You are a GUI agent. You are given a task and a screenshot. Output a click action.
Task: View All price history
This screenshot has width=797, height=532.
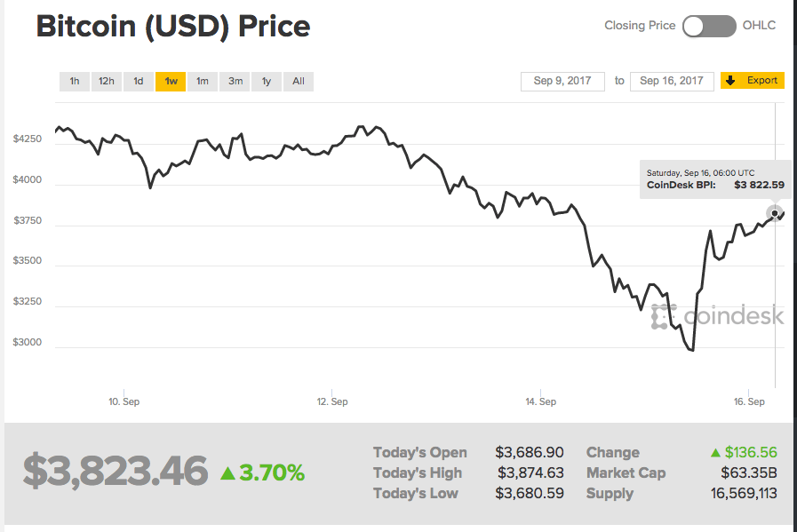tap(299, 81)
